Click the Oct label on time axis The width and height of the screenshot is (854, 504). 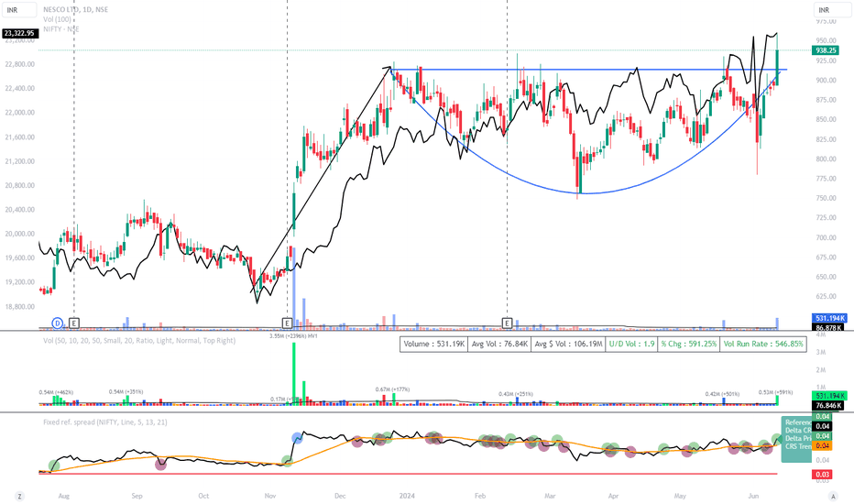[x=203, y=496]
